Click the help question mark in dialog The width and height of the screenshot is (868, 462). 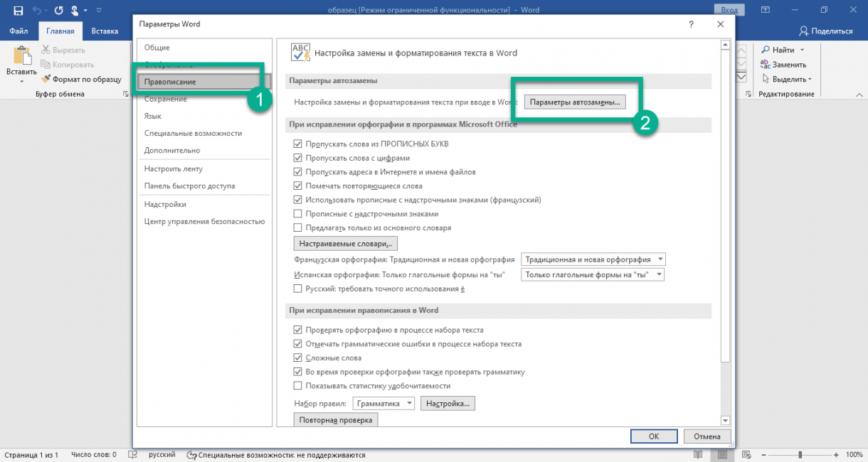pos(691,24)
